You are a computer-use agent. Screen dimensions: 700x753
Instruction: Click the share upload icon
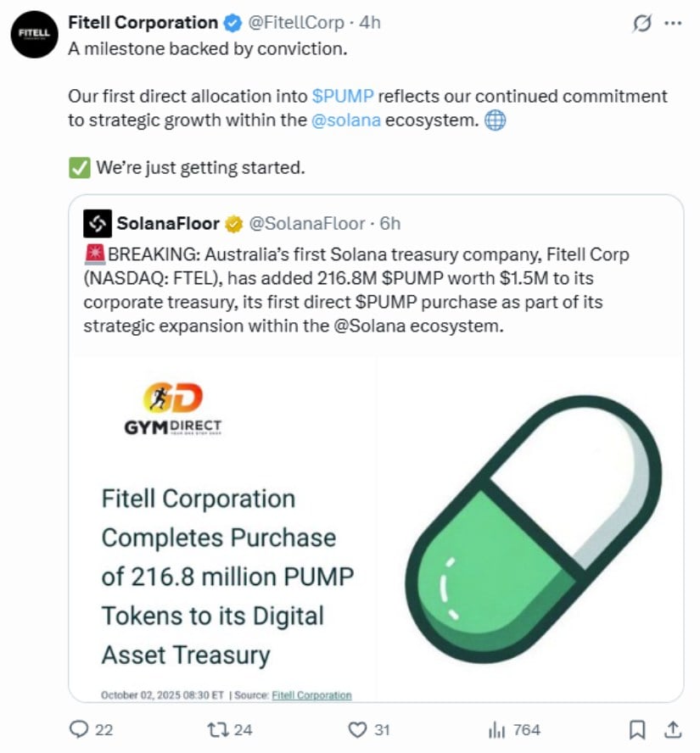point(672,729)
